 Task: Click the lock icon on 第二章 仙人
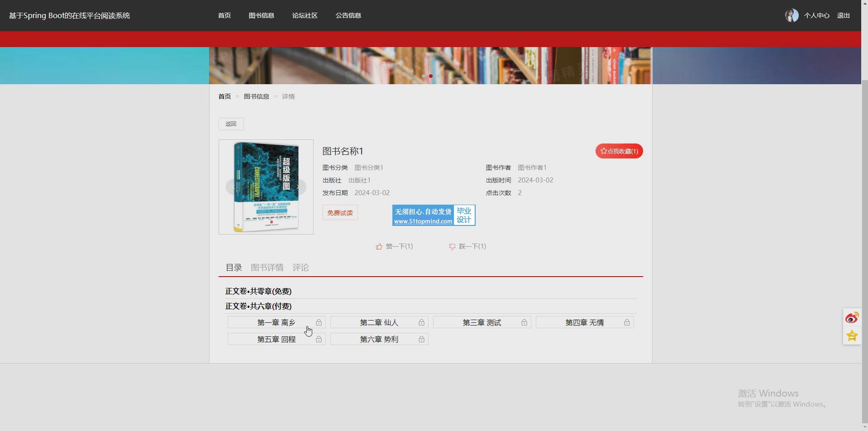tap(421, 322)
